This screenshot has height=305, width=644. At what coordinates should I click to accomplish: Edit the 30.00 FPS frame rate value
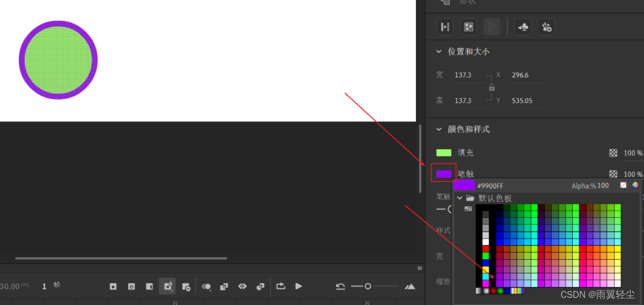pos(10,286)
